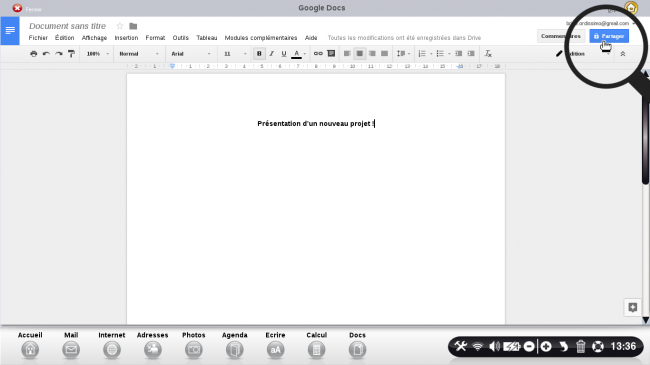Screen dimensions: 650x365
Task: Open the 100% zoom dropdown
Action: [98, 54]
